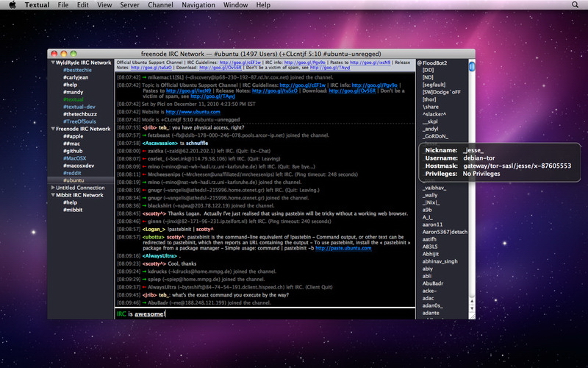Open the #mibbit channel

(74, 210)
